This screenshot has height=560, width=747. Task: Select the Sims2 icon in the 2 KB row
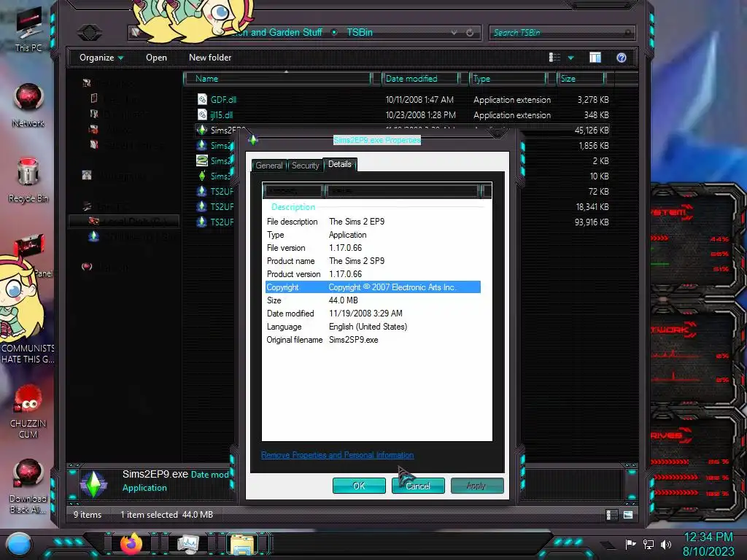coord(202,160)
